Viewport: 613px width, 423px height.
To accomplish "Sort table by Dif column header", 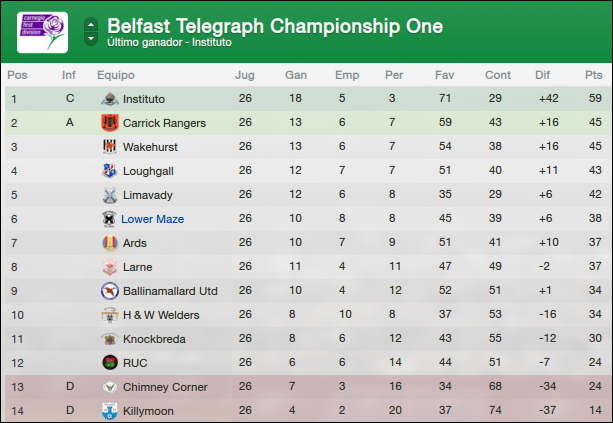I will pyautogui.click(x=542, y=75).
